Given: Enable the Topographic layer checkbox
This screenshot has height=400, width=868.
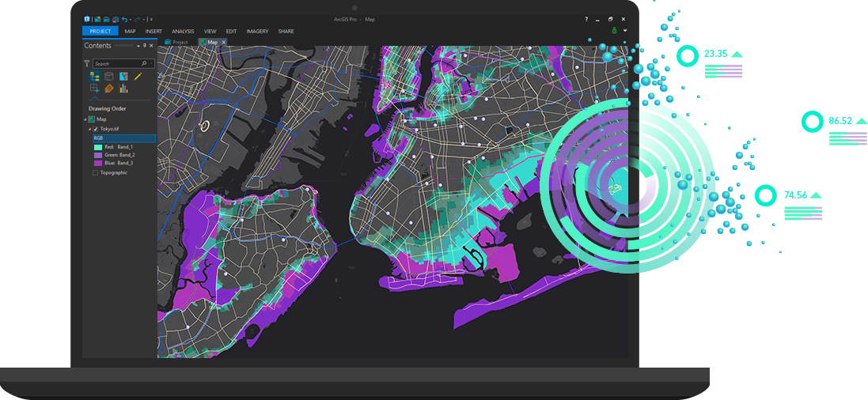Looking at the screenshot, I should [95, 172].
